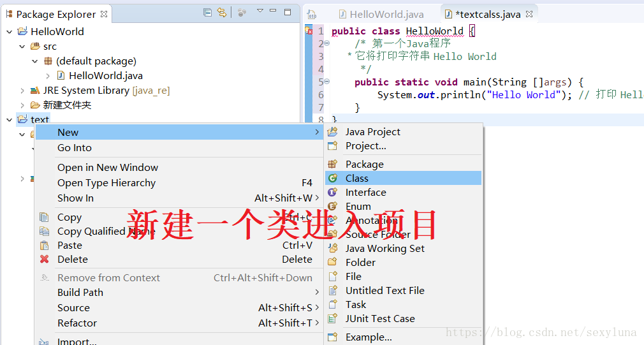This screenshot has width=644, height=345.
Task: Collapse the src folder node
Action: pyautogui.click(x=22, y=47)
